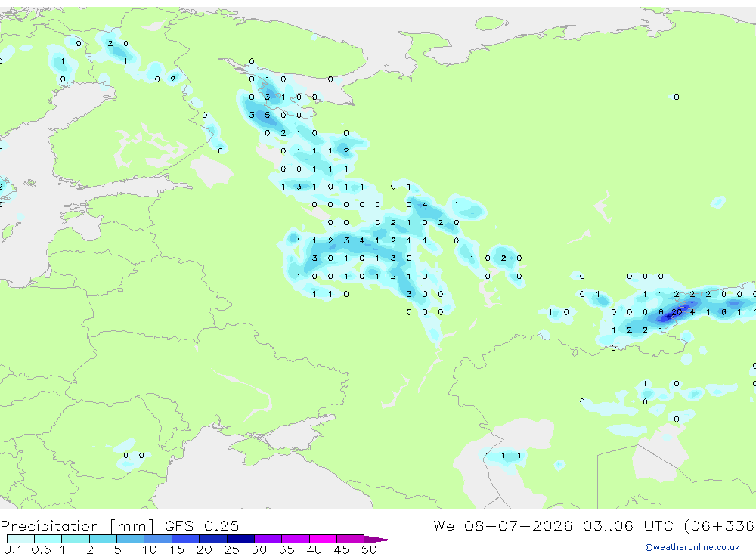This screenshot has height=554, width=756.
Task: Click the 0.1 legend scale label
Action: coord(13,549)
